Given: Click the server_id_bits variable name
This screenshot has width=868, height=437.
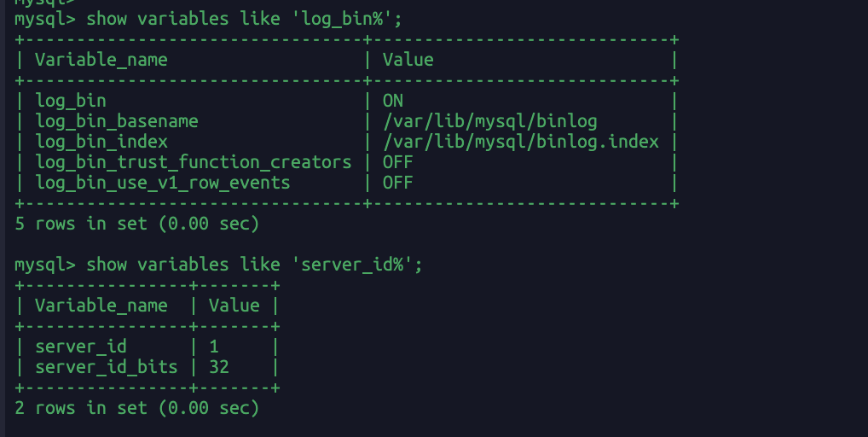Looking at the screenshot, I should pos(107,367).
